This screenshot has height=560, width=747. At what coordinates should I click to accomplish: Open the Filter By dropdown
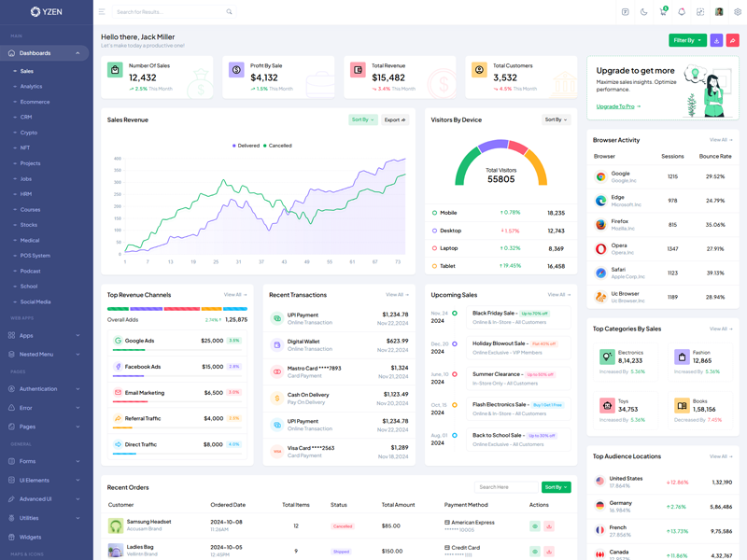[687, 40]
